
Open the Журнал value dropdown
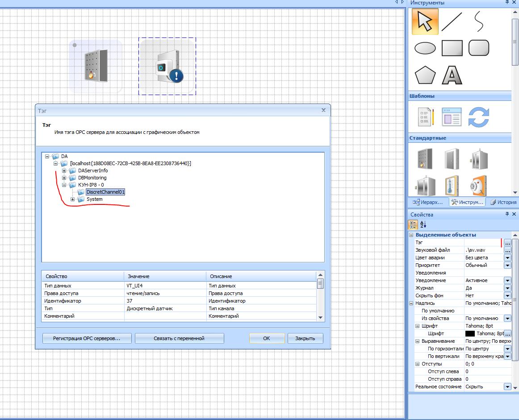click(507, 288)
